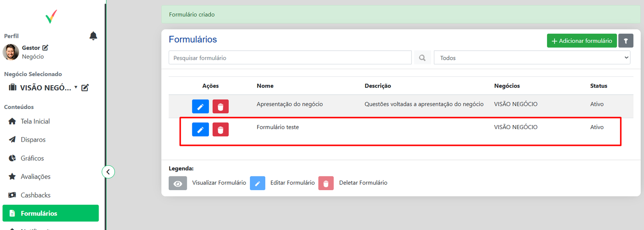Screen dimensions: 644x230
Task: Edit the 'Formulário teste' form
Action: tap(200, 129)
